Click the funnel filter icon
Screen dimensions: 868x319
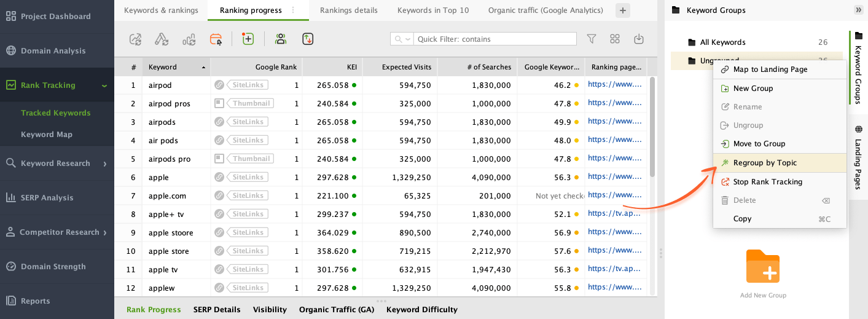(x=592, y=39)
